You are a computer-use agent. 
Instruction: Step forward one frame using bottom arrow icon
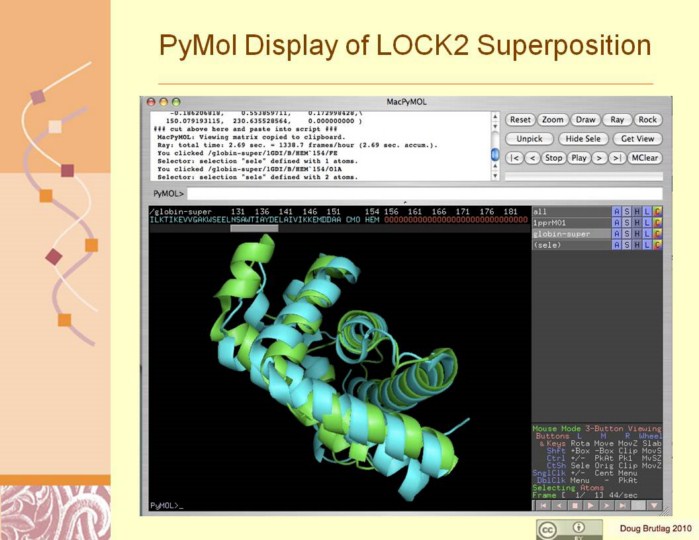coord(605,506)
